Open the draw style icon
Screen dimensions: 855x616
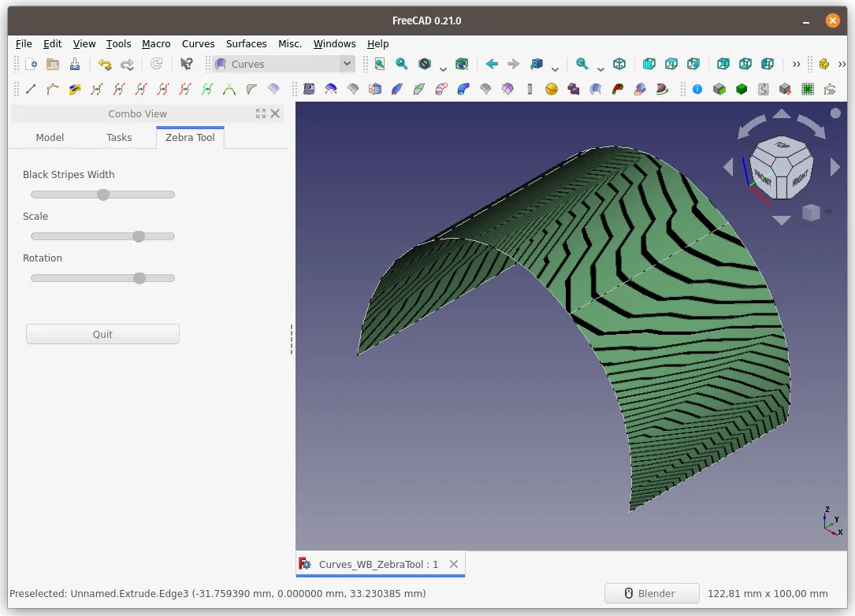point(425,65)
